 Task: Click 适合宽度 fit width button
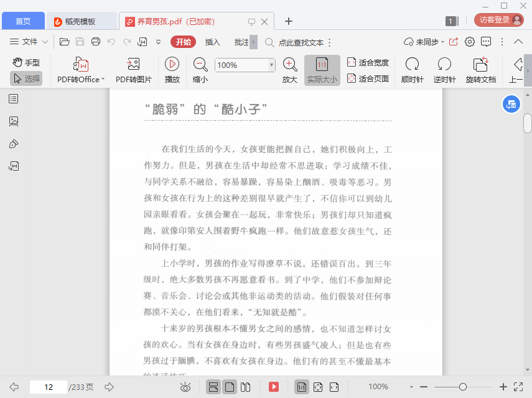[368, 62]
